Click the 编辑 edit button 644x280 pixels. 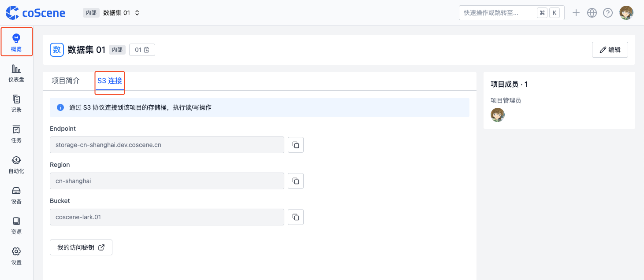click(610, 50)
